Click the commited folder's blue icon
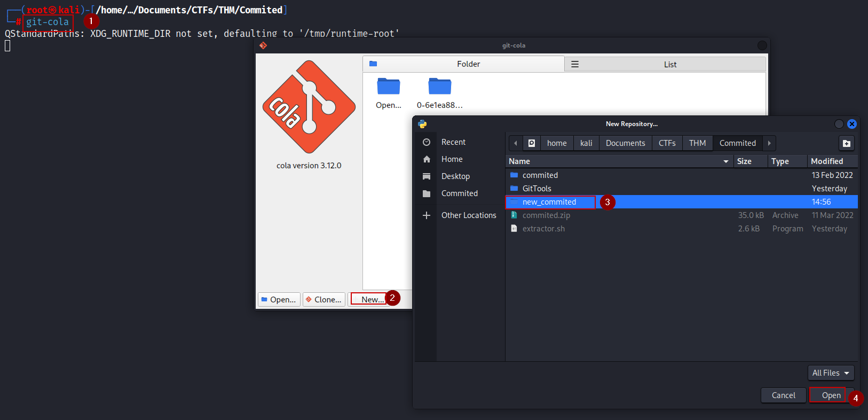 (514, 175)
